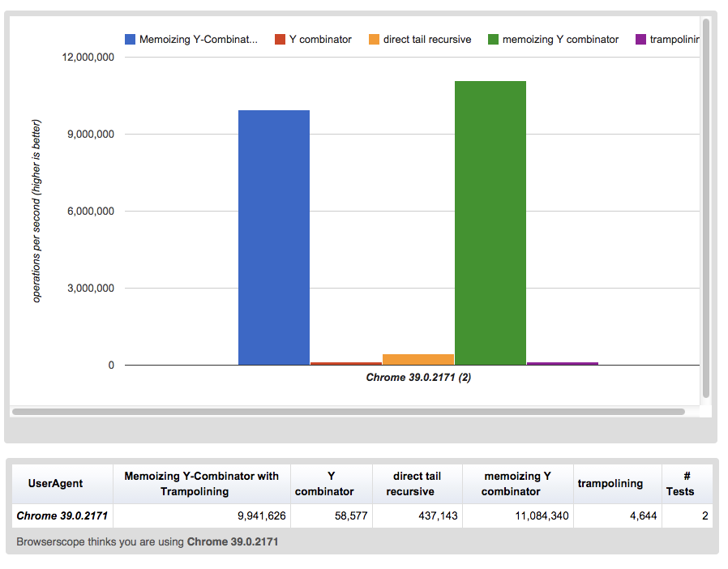The height and width of the screenshot is (569, 728).
Task: Click the blue Memoizing Y-Combinat... legend swatch
Action: pos(130,40)
